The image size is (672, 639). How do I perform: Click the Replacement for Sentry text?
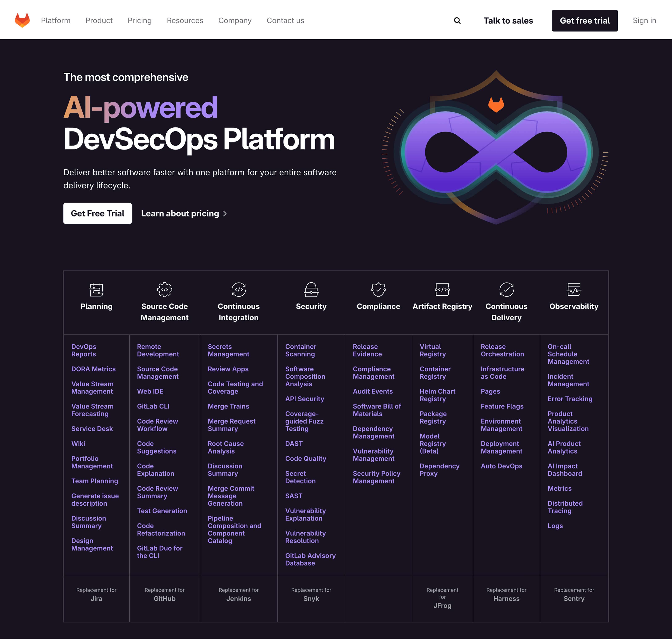574,594
